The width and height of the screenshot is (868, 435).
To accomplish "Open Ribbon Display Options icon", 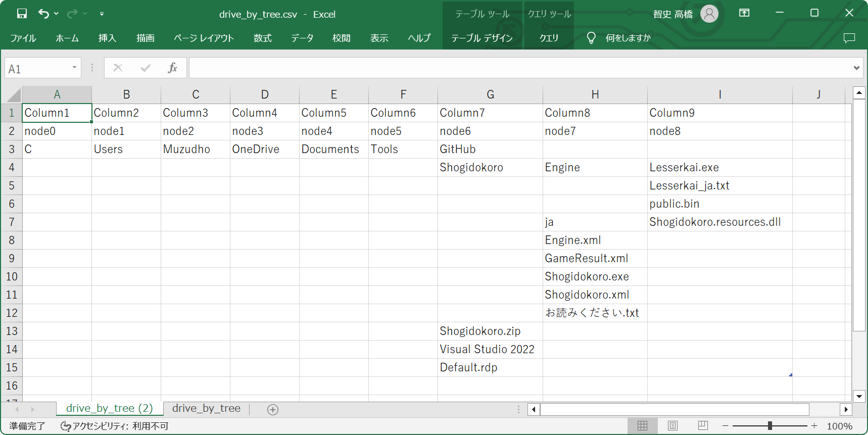I will (x=744, y=13).
